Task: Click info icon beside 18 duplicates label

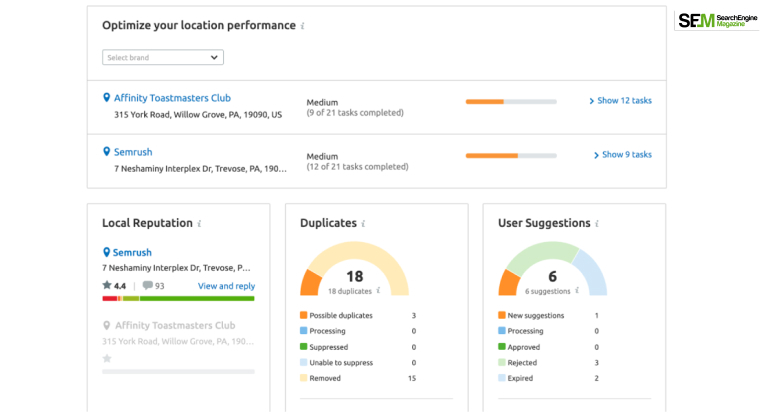Action: pyautogui.click(x=378, y=291)
